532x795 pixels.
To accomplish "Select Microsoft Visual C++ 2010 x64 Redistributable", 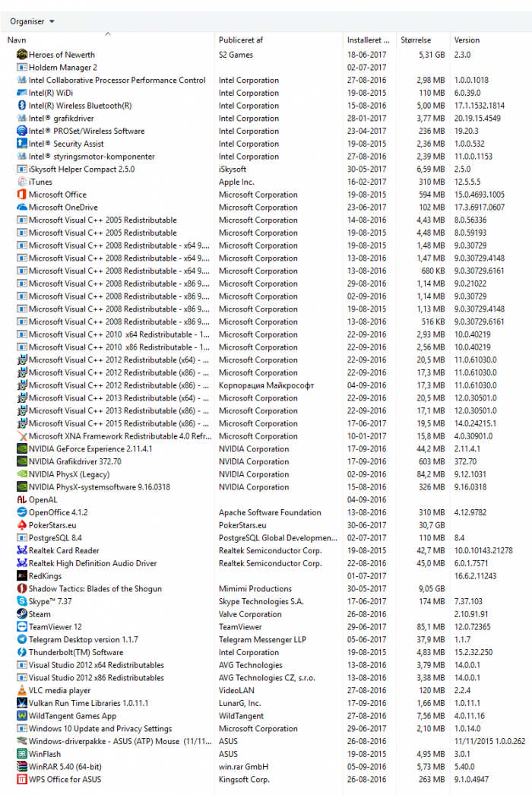I will pyautogui.click(x=119, y=334).
